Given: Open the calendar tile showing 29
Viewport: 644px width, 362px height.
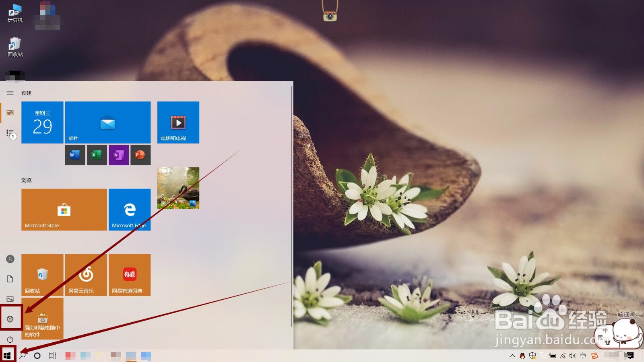Looking at the screenshot, I should click(x=42, y=122).
